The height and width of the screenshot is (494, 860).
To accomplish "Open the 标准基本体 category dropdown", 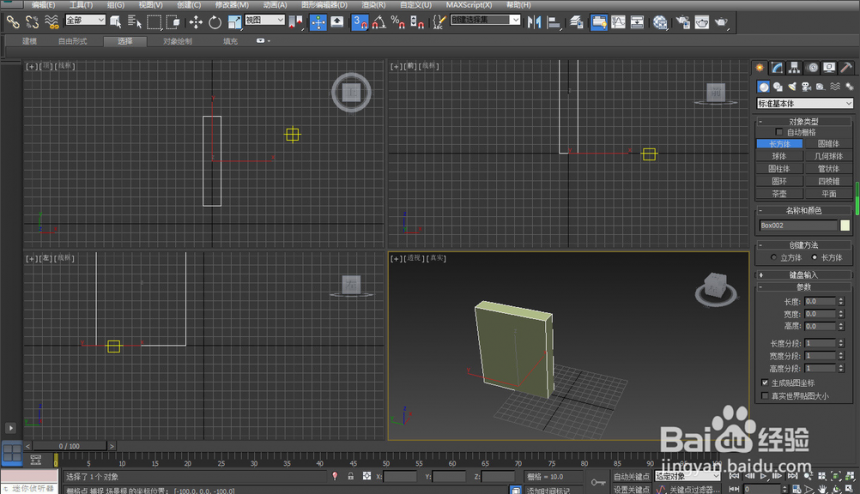I will [805, 103].
